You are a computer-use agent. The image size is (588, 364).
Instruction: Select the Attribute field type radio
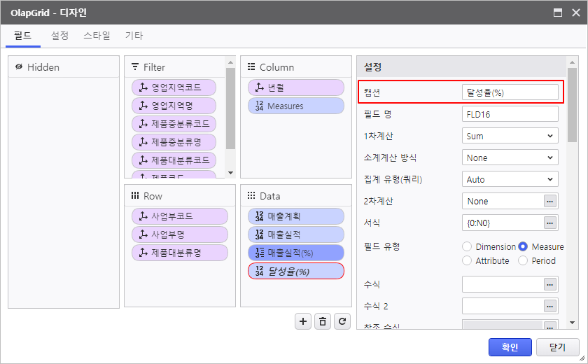click(x=467, y=260)
